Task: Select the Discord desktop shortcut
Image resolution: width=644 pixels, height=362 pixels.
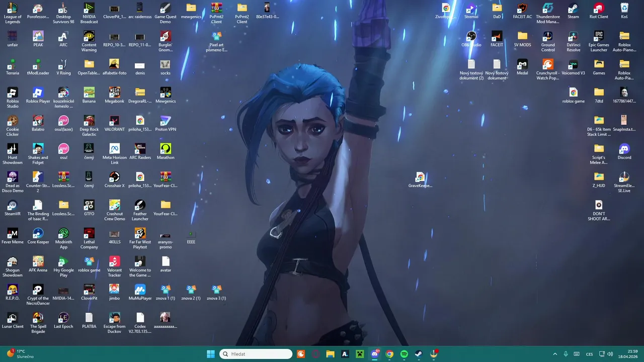Action: (x=624, y=151)
